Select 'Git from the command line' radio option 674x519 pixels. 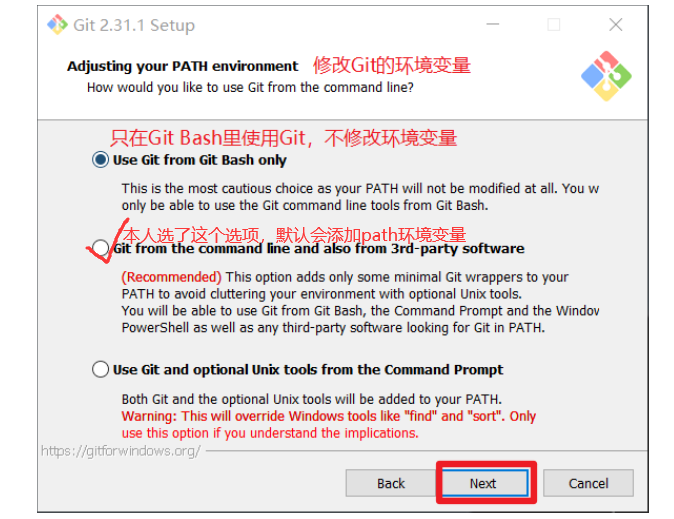tap(100, 248)
